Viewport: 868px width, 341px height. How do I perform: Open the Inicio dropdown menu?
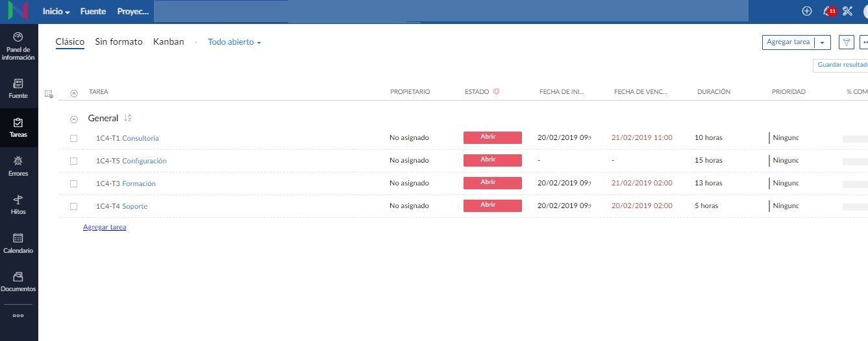click(56, 12)
